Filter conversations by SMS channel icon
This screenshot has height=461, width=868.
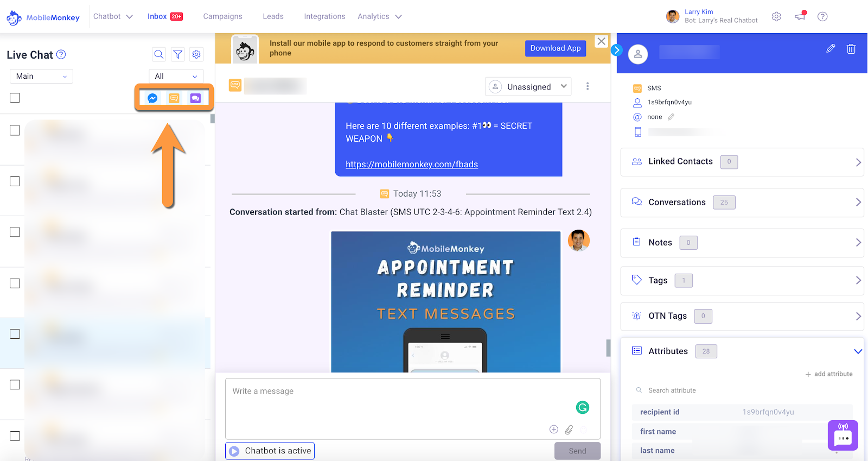[174, 98]
